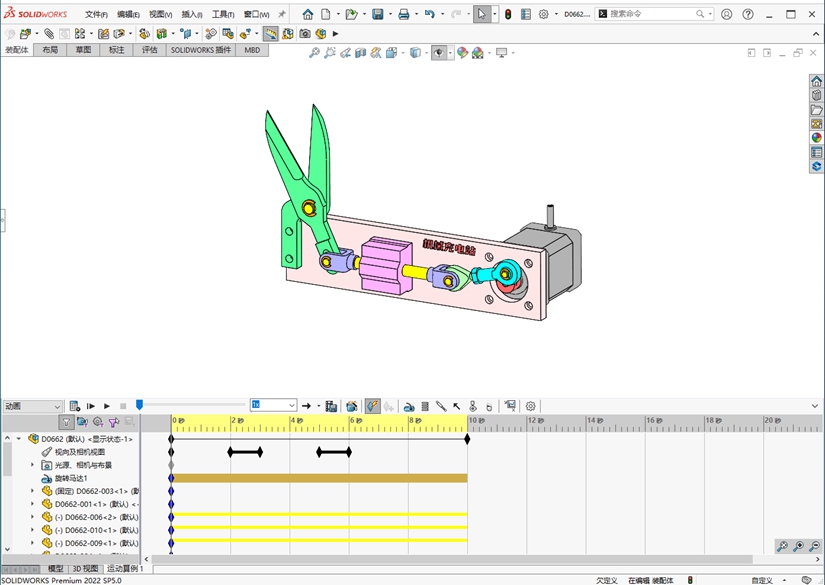Click the playback time slider handle
Screen dimensions: 825x585
tap(139, 405)
